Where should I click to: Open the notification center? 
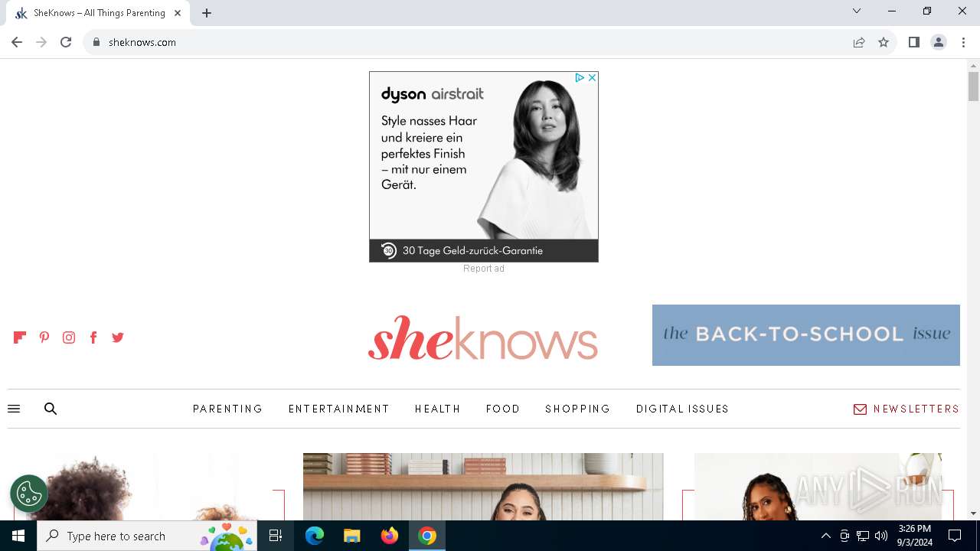coord(955,536)
